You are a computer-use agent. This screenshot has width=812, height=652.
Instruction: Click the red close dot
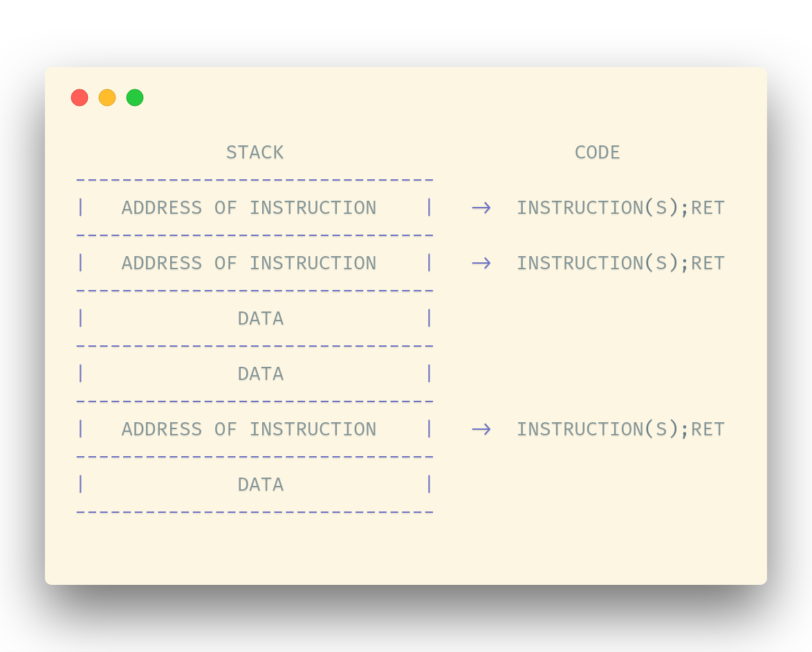pyautogui.click(x=80, y=98)
